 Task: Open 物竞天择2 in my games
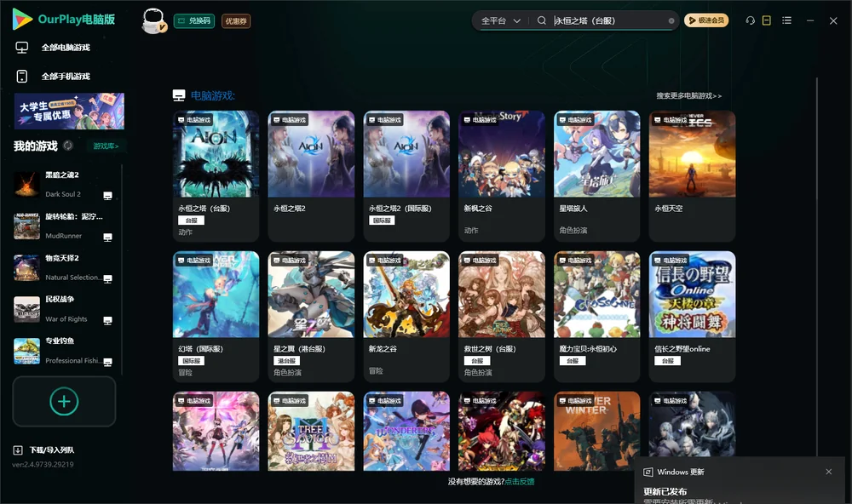pyautogui.click(x=64, y=267)
